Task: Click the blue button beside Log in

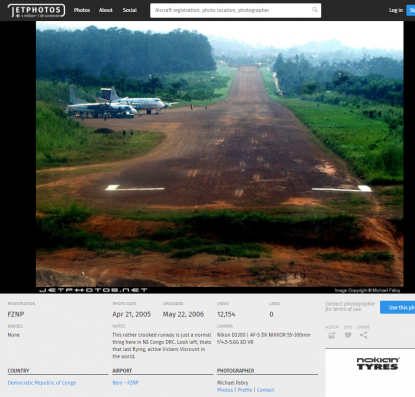Action: (411, 10)
